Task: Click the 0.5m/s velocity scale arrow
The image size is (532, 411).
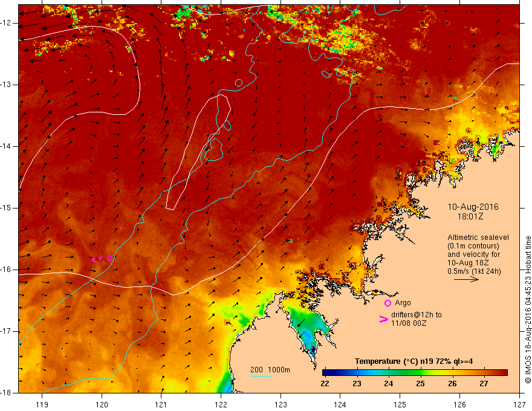Action: [x=466, y=279]
